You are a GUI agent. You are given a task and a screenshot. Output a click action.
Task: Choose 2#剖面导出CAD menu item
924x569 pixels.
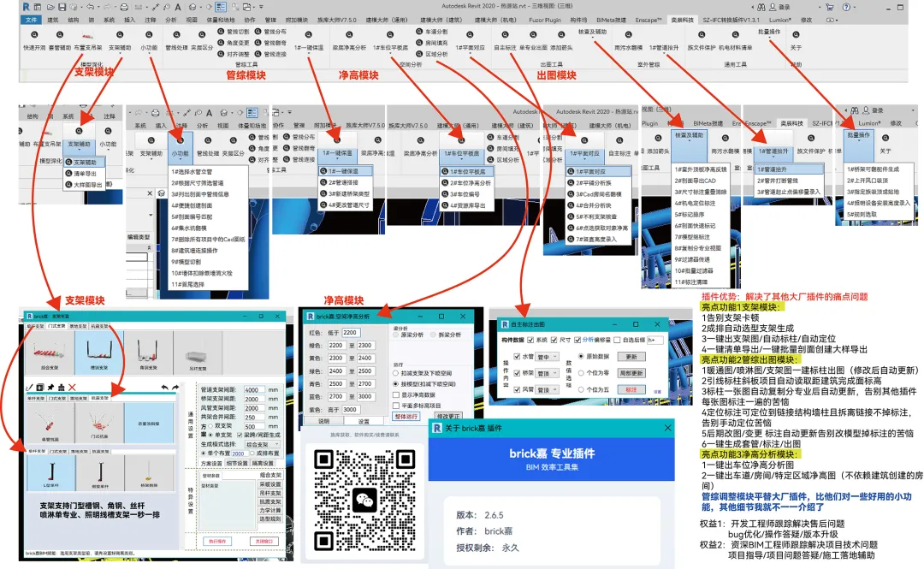click(699, 181)
